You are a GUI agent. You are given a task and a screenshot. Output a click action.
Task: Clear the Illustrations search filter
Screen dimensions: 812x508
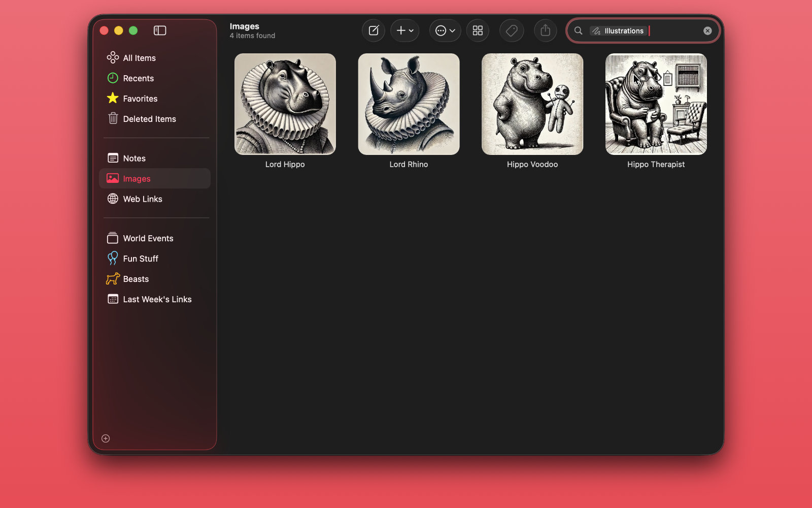pos(707,30)
